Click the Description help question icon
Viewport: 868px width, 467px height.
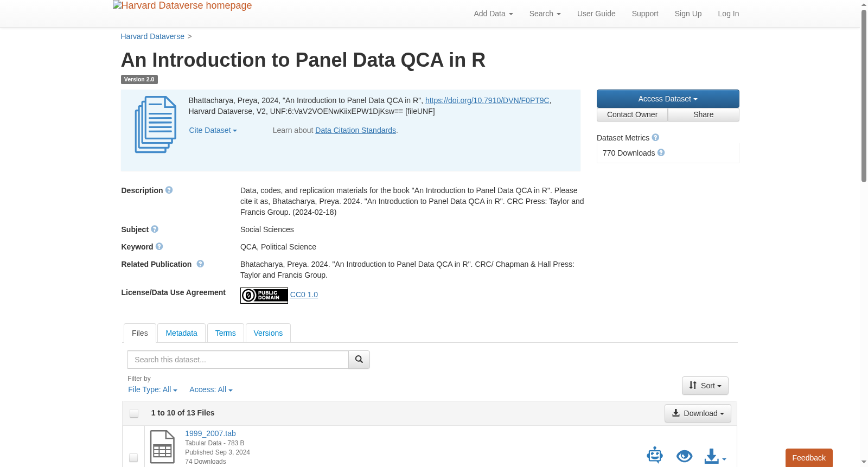169,190
